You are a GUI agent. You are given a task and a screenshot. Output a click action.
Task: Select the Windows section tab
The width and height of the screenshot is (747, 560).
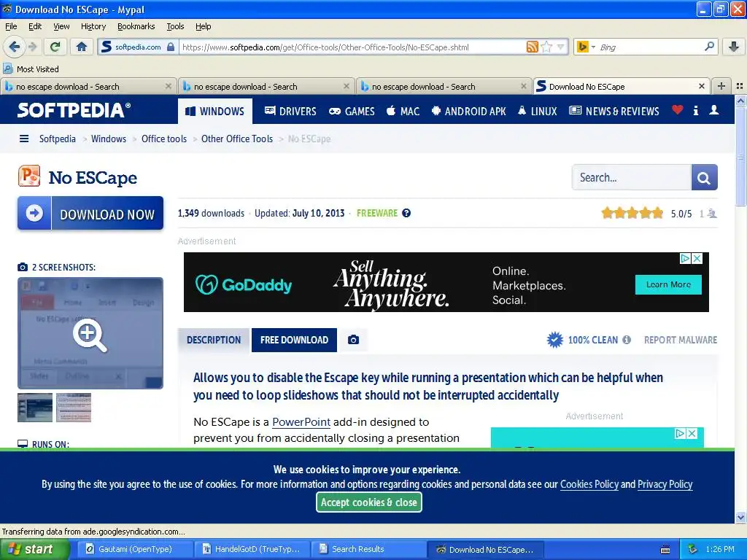point(215,112)
